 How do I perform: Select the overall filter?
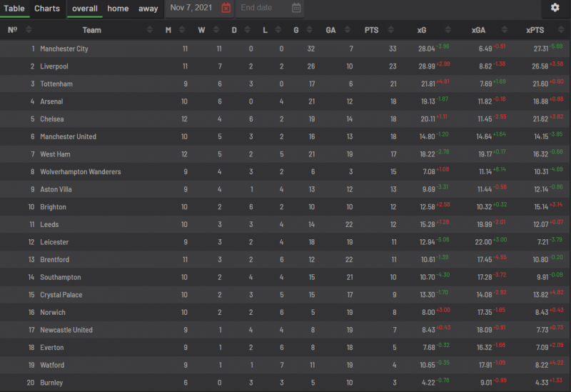point(84,9)
